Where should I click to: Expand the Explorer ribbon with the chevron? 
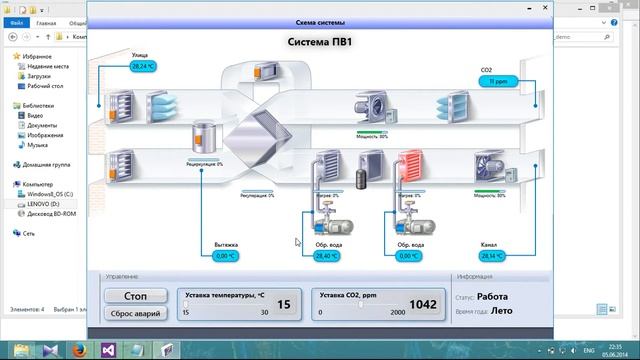(x=604, y=23)
